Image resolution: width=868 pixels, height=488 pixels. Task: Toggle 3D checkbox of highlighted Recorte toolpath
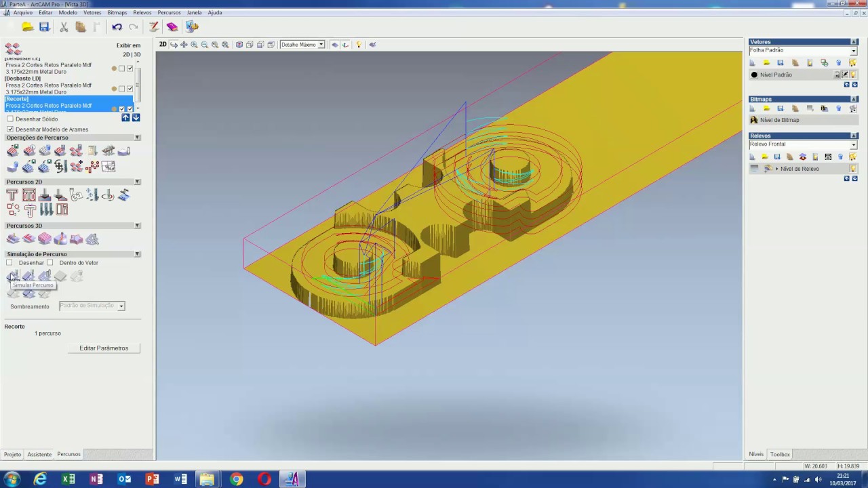[130, 109]
